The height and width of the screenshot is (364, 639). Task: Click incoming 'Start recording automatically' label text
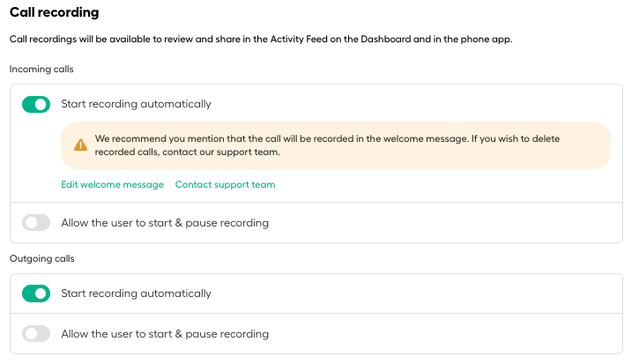coord(136,104)
